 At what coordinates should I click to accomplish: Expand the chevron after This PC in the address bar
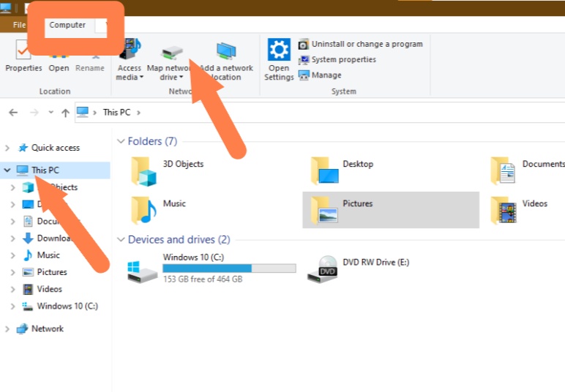click(139, 113)
